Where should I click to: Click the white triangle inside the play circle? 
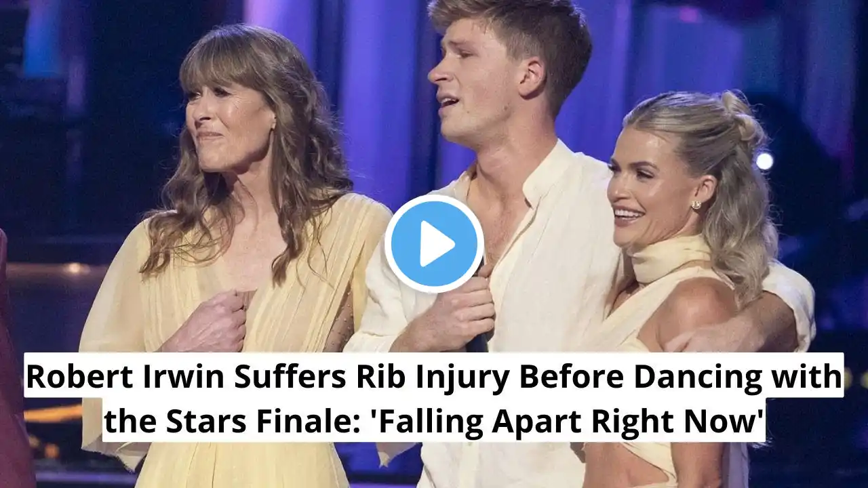[x=438, y=243]
